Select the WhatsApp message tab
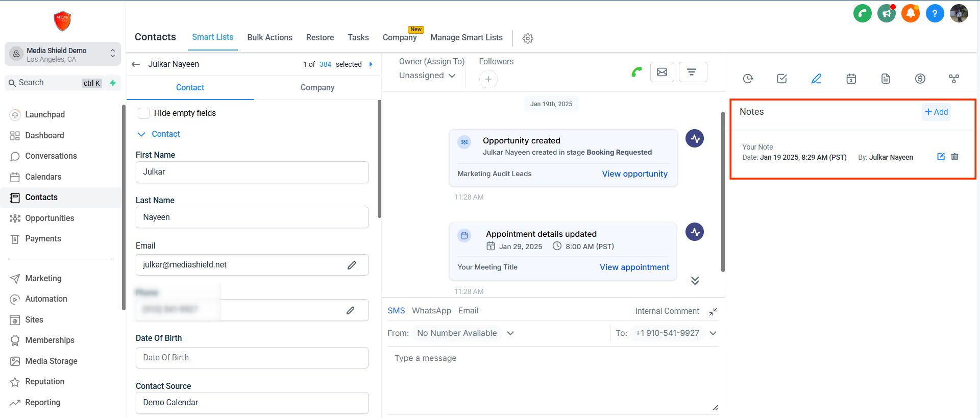 431,311
